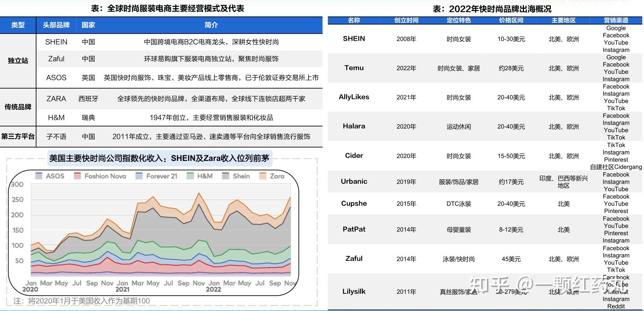This screenshot has width=644, height=311.
Task: Click the '传统品牌' category cell
Action: [x=18, y=107]
